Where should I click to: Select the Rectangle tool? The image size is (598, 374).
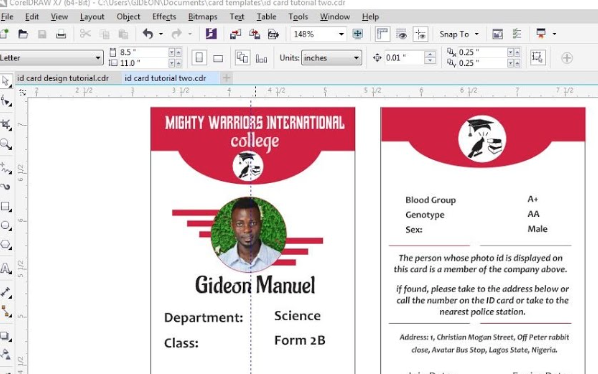pos(6,207)
